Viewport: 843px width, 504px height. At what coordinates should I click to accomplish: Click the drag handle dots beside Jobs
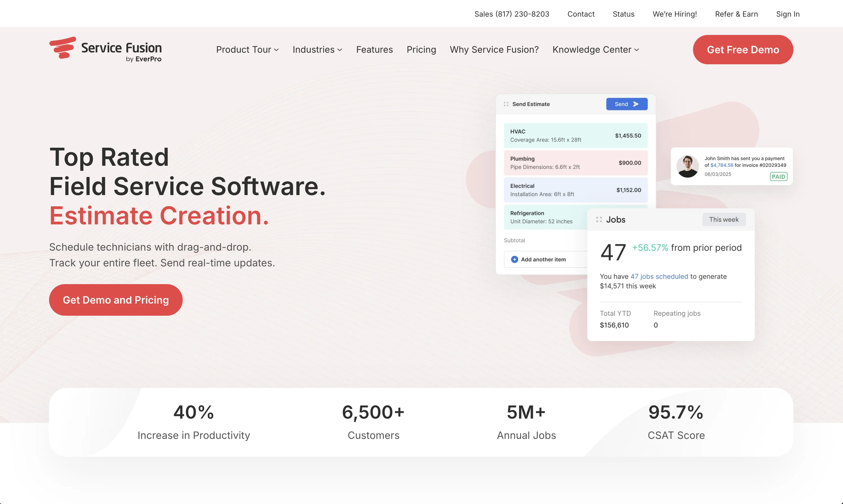pyautogui.click(x=599, y=220)
